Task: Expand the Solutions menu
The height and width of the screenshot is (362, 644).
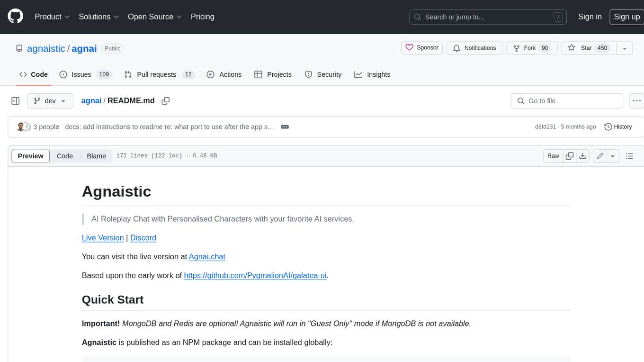Action: [99, 17]
